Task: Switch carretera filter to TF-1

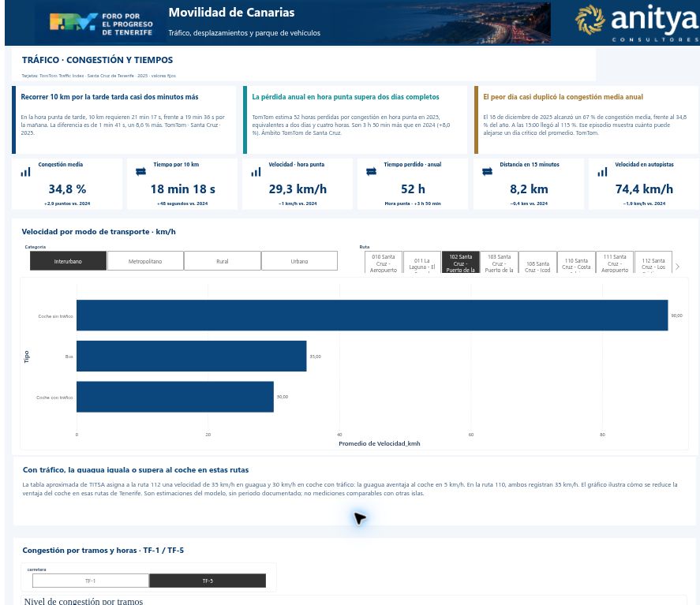Action: click(x=90, y=581)
